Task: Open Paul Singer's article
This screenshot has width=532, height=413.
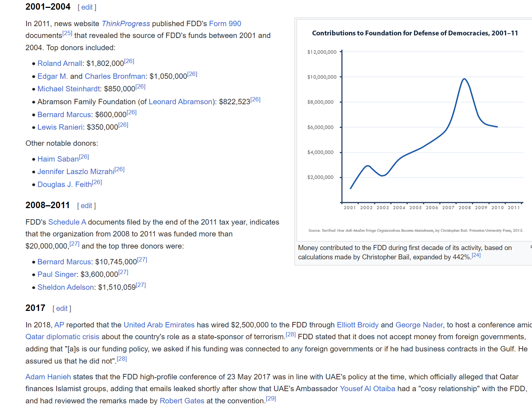Action: click(x=57, y=274)
